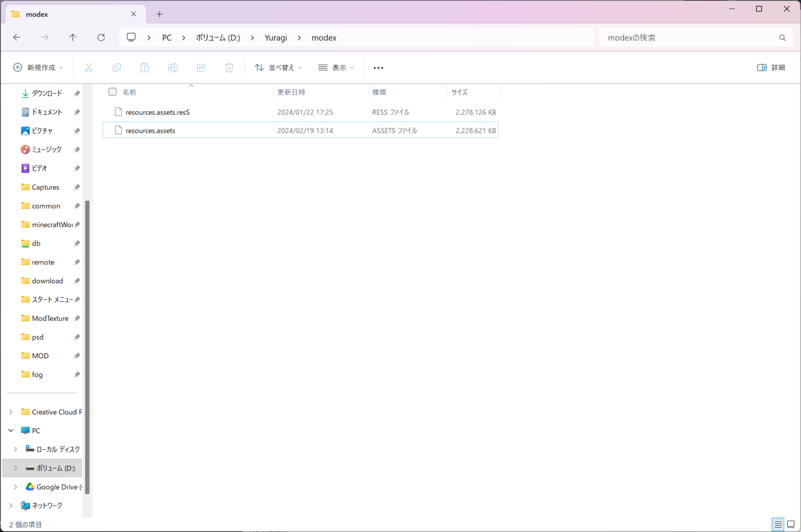Navigate up one folder level
Image resolution: width=801 pixels, height=532 pixels.
(73, 37)
